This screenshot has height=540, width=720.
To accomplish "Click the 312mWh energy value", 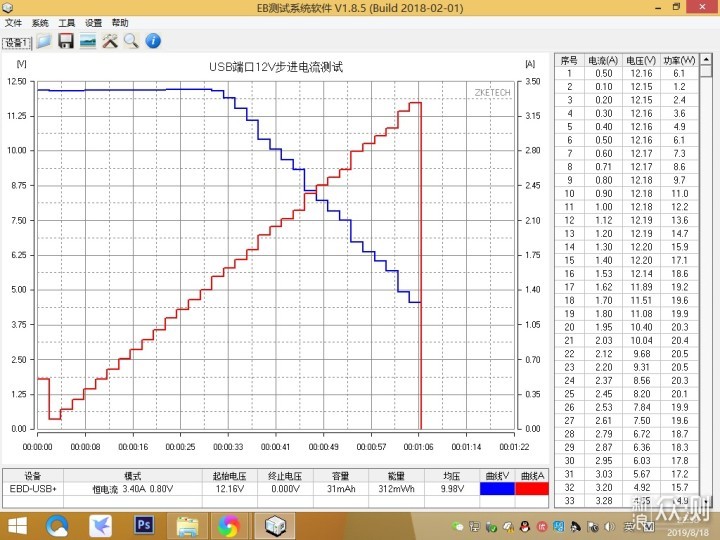I will point(396,489).
